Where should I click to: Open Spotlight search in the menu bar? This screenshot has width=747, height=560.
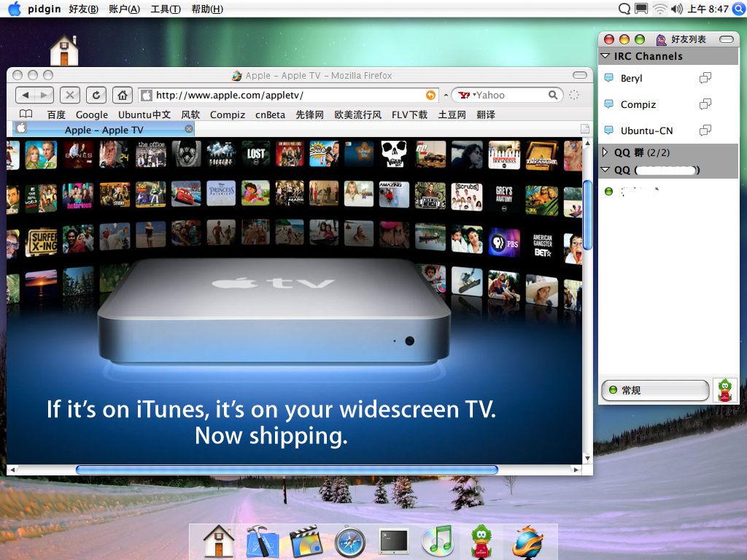point(739,9)
